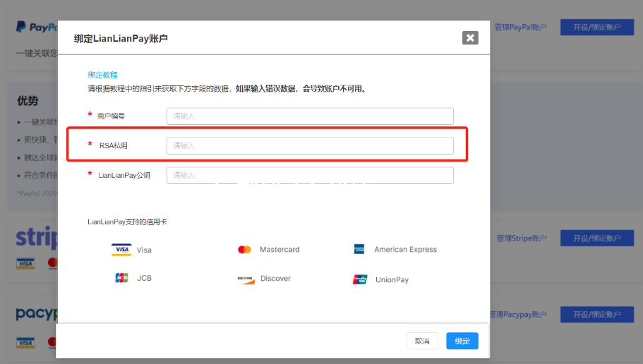Click the Visa text label
This screenshot has height=364, width=643.
pyautogui.click(x=144, y=250)
